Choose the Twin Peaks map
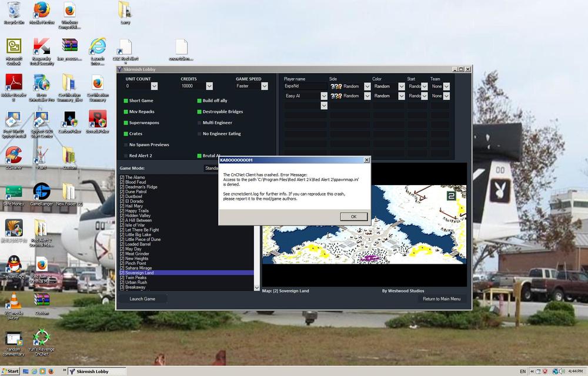The image size is (588, 376). pos(133,278)
